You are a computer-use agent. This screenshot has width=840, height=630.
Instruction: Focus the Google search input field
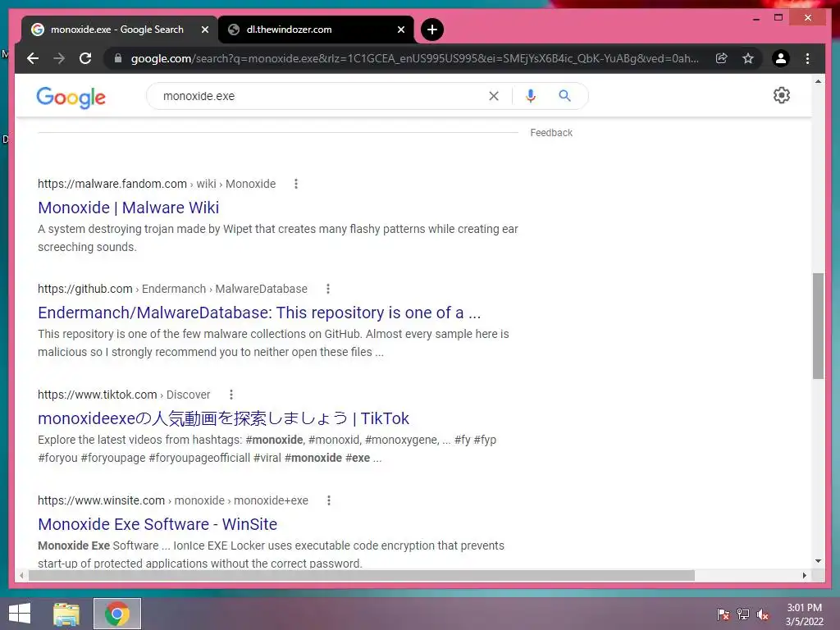(322, 96)
